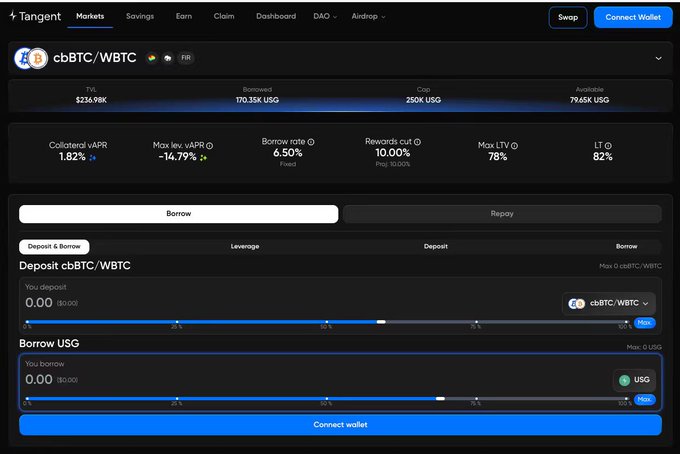
Task: Click the Available value 79.65K USG
Action: (x=589, y=100)
